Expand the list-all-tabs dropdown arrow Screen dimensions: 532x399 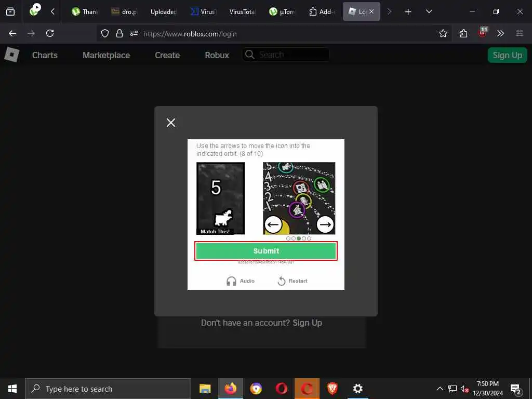pos(429,11)
